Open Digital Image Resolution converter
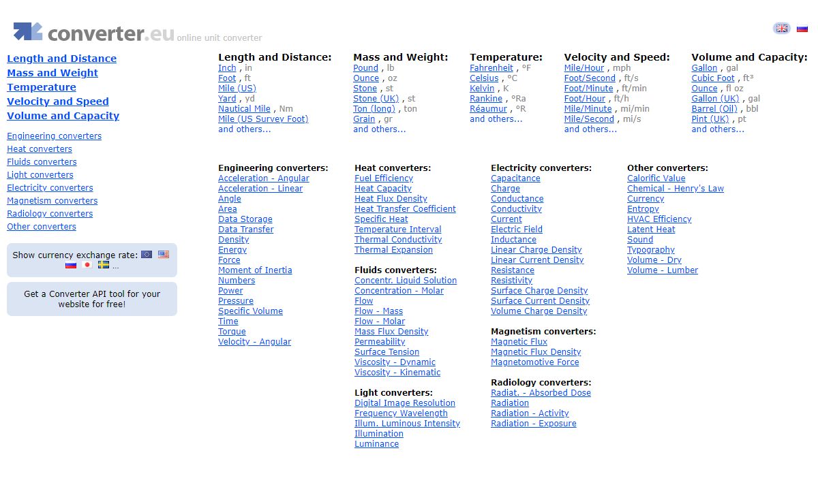The width and height of the screenshot is (818, 504). pyautogui.click(x=405, y=403)
